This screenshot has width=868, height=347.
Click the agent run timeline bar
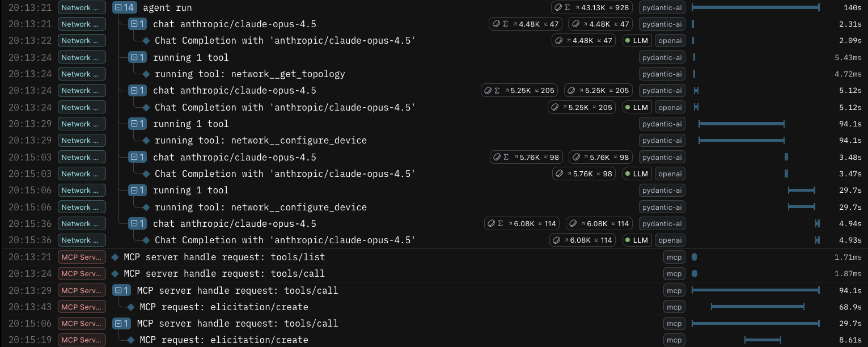pos(756,7)
